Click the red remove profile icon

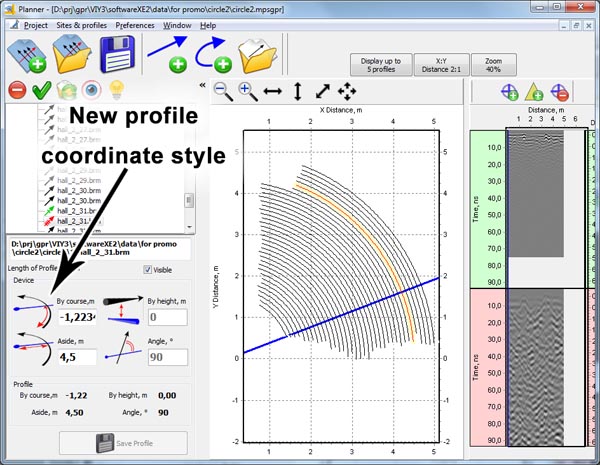pyautogui.click(x=17, y=90)
